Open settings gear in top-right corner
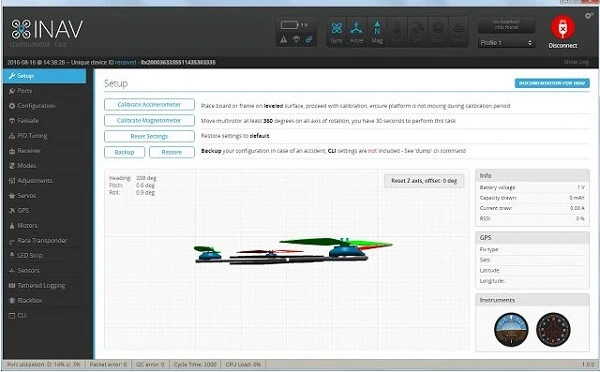The image size is (600, 372). click(x=589, y=16)
